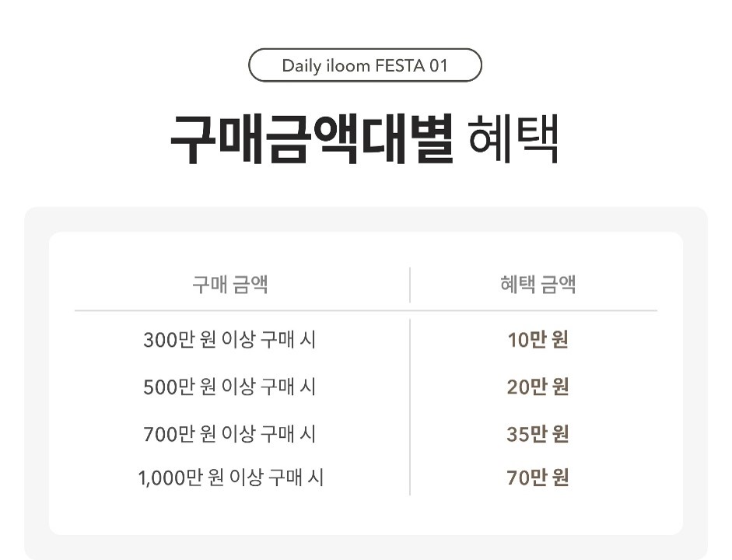Click the bold '구매금액대별' title text
Viewport: 732px width, 560px height.
pyautogui.click(x=311, y=139)
